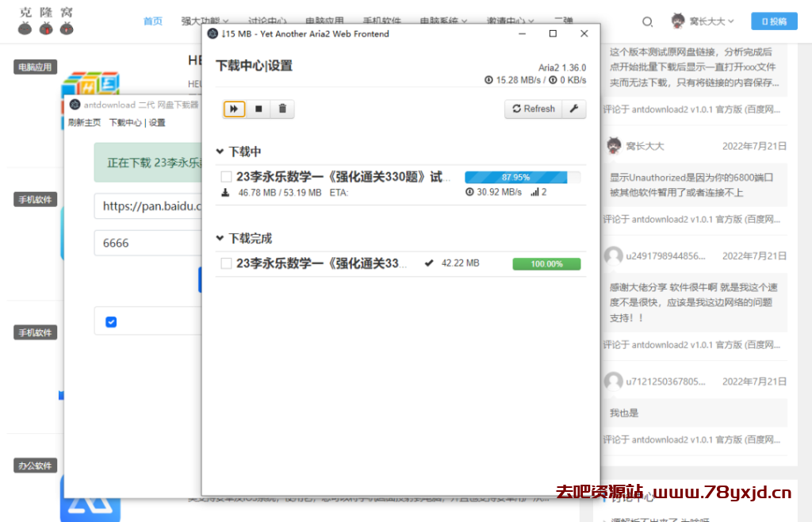Click the trash delete button in Aria2 toolbar
This screenshot has height=522, width=812.
282,109
